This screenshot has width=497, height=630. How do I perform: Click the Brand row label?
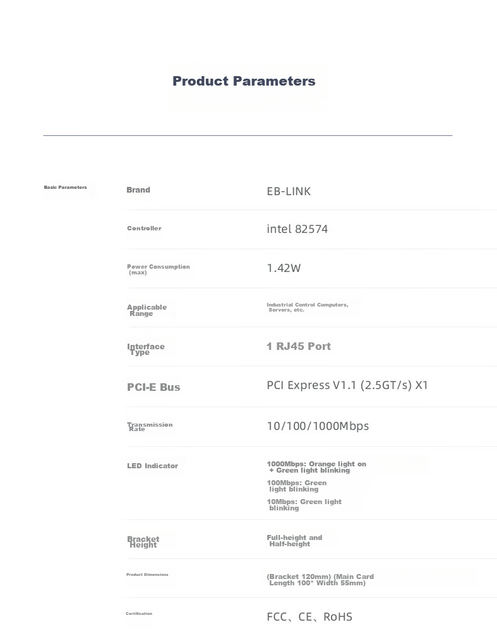click(x=138, y=190)
